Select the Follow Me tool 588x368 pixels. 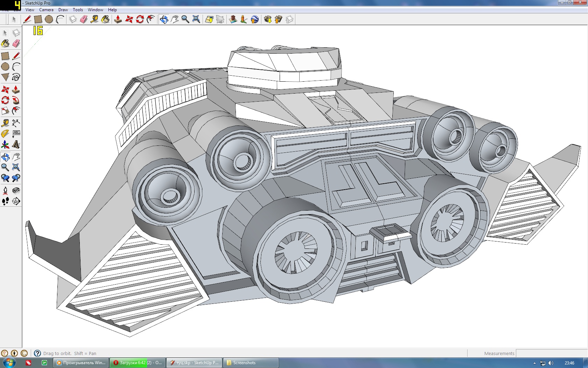pos(16,100)
